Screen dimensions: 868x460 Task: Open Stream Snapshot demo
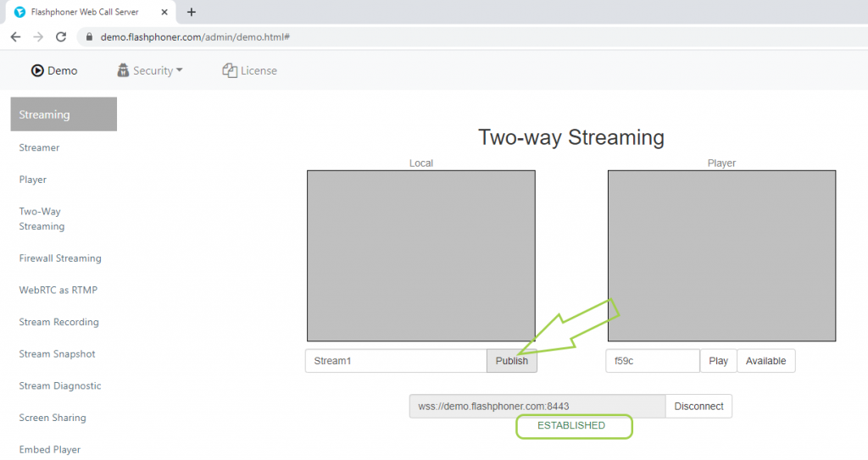[x=57, y=354]
